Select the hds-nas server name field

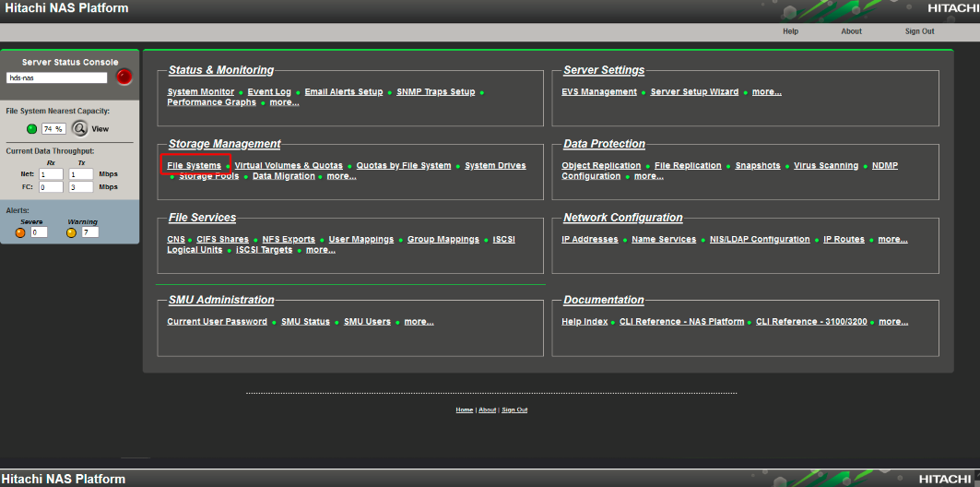tap(57, 78)
